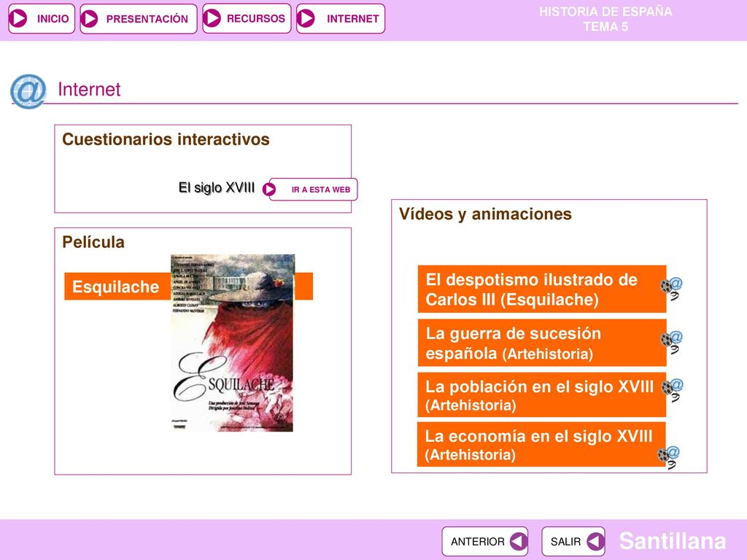Click the play icon beside INICIO

pyautogui.click(x=18, y=18)
